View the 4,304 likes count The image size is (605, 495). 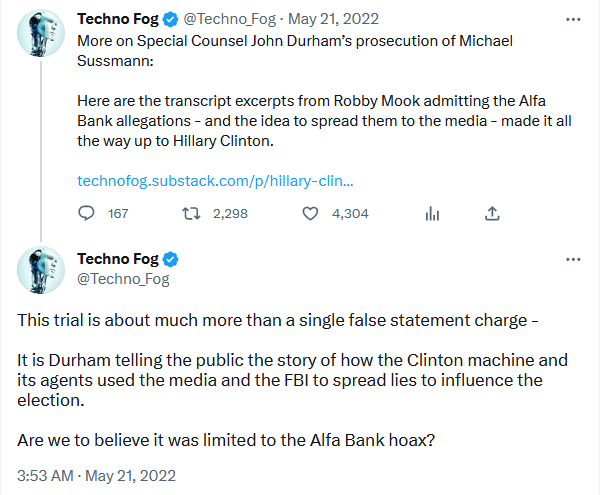coord(350,213)
